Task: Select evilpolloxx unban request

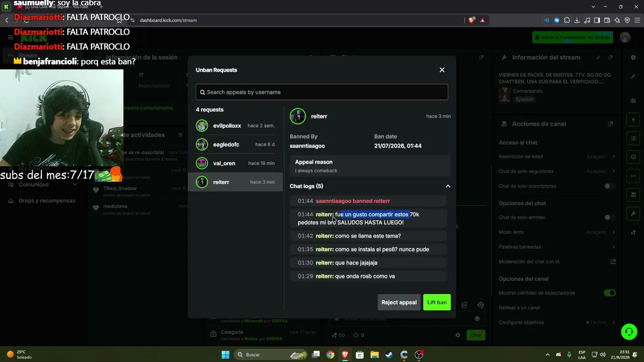Action: click(x=235, y=126)
